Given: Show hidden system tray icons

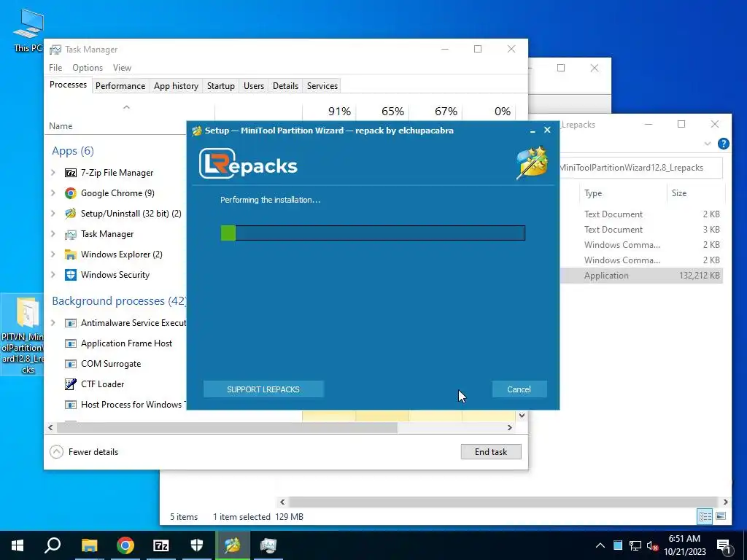Looking at the screenshot, I should (x=600, y=545).
